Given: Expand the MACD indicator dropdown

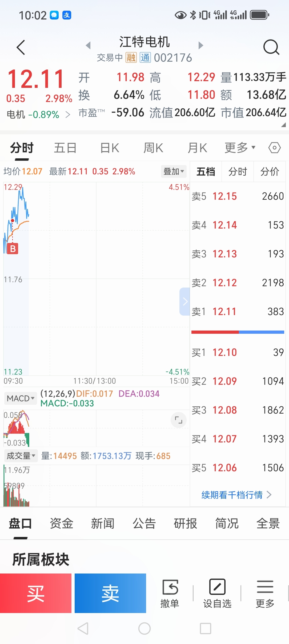Looking at the screenshot, I should pos(21,398).
